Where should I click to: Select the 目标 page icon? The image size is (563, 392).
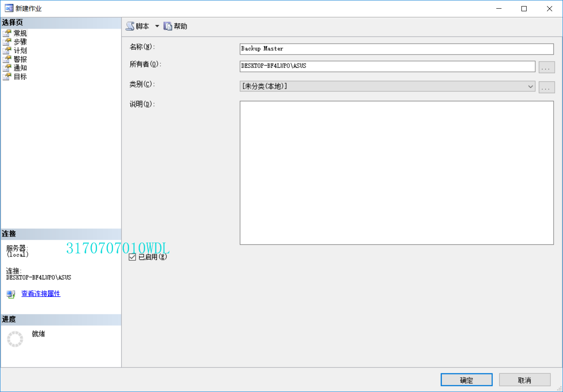[7, 76]
